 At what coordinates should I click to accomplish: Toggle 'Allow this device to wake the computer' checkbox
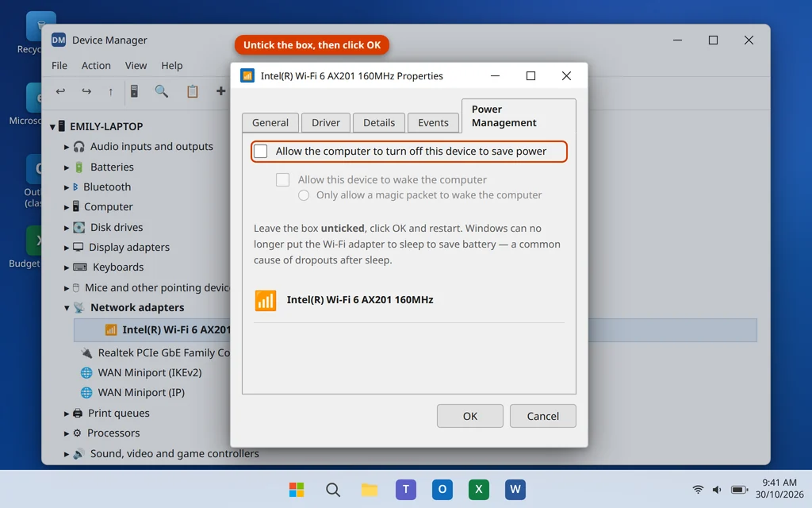(x=283, y=179)
